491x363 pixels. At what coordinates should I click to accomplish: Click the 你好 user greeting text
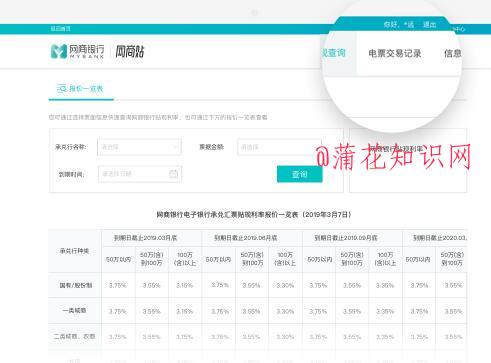click(399, 25)
